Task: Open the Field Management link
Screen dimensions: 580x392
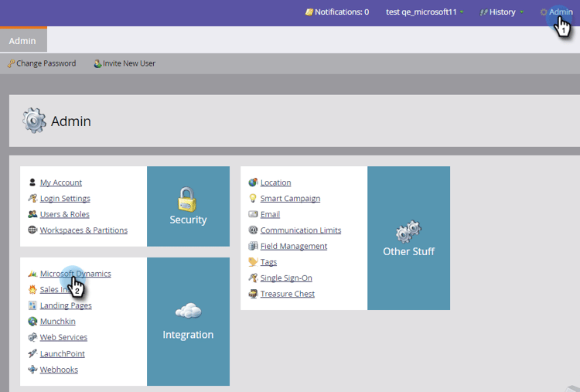Action: click(294, 246)
